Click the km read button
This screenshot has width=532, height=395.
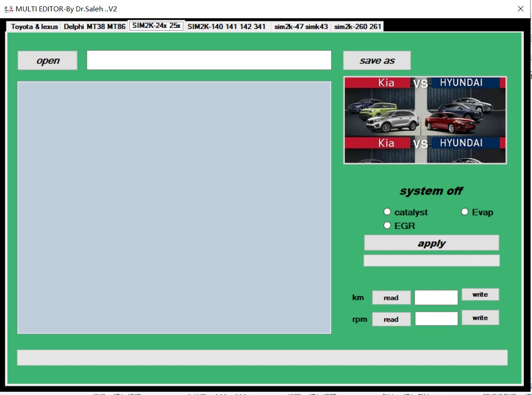point(391,298)
